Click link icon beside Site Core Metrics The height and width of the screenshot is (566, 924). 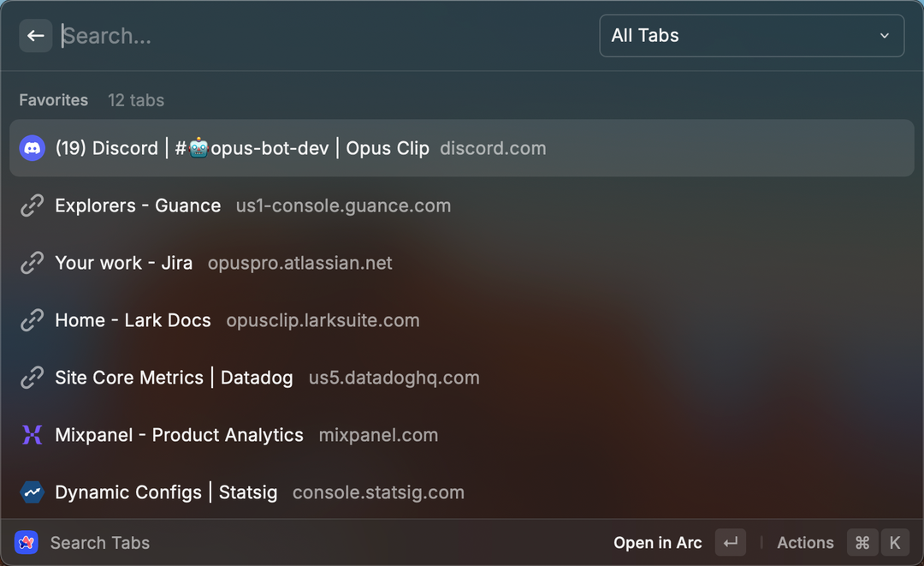(x=32, y=378)
